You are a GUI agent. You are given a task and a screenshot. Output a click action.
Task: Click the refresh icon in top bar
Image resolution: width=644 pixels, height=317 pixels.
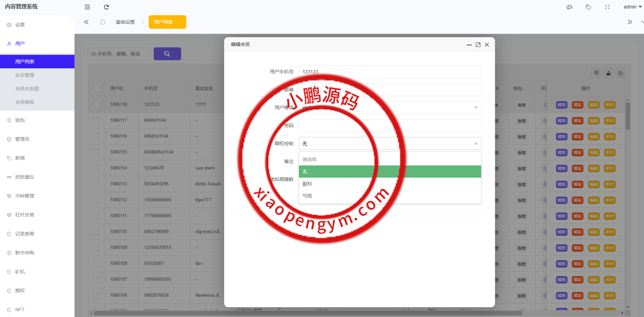(106, 7)
